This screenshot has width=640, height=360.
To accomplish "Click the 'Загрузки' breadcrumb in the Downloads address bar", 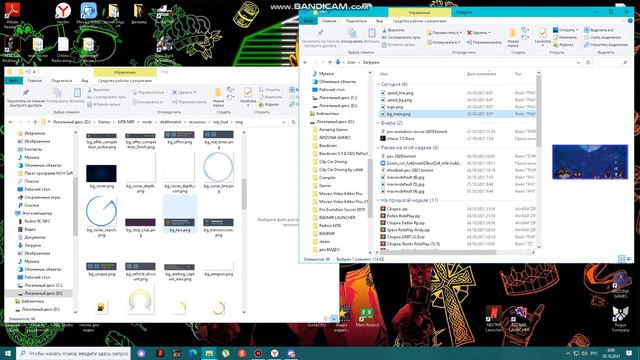I will coord(371,62).
